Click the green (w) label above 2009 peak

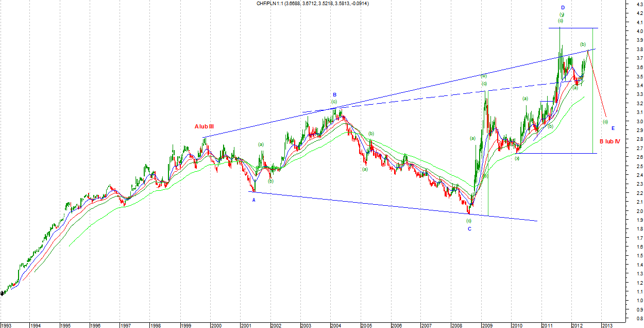[x=484, y=76]
